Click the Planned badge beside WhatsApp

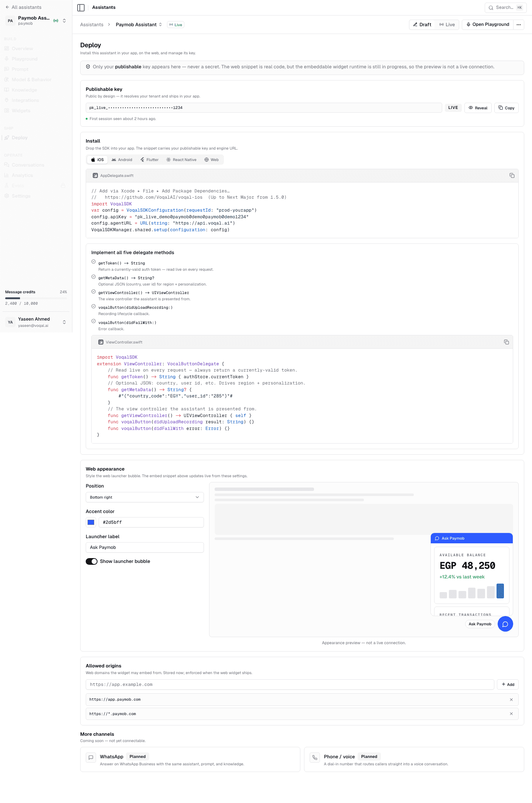click(137, 756)
